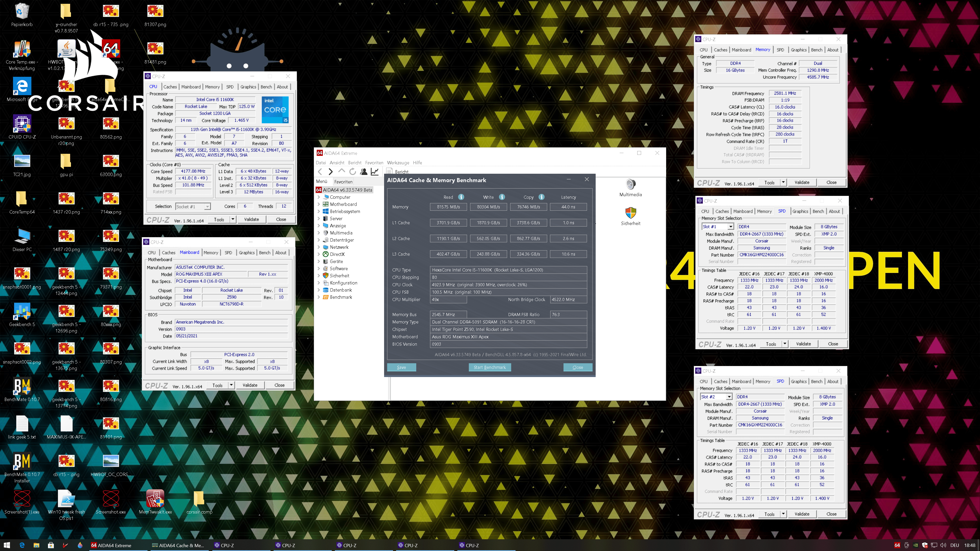Open the Papierkorb desktop icon
This screenshot has height=551, width=980.
point(22,15)
